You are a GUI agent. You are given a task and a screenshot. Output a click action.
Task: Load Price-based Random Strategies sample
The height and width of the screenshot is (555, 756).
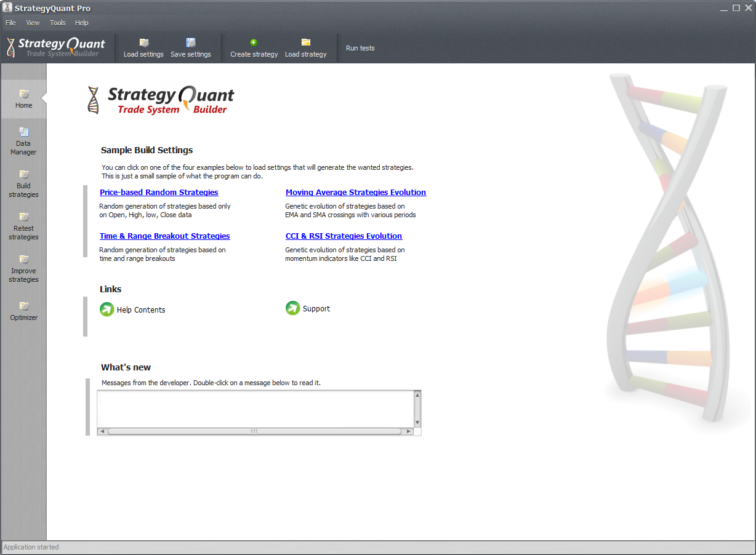pos(159,193)
